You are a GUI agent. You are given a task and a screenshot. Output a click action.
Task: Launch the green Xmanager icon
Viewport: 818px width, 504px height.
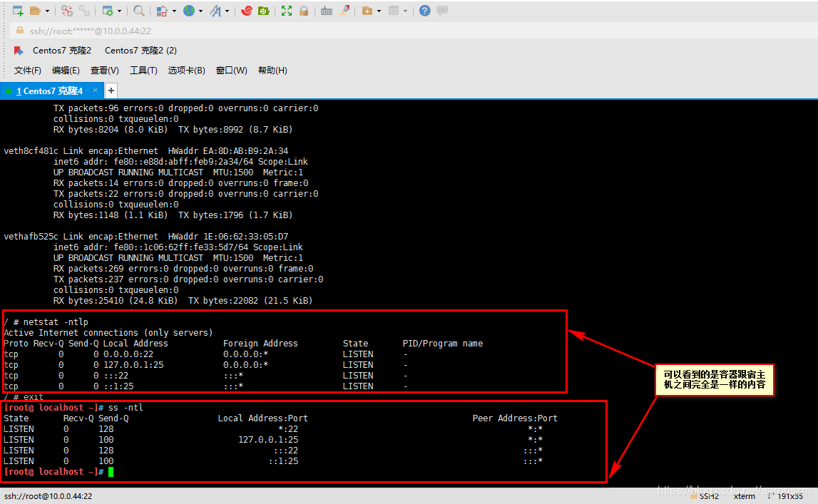click(264, 11)
